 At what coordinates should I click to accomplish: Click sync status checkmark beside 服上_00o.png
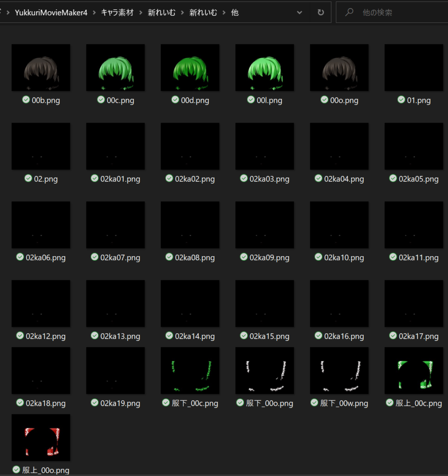click(x=16, y=469)
